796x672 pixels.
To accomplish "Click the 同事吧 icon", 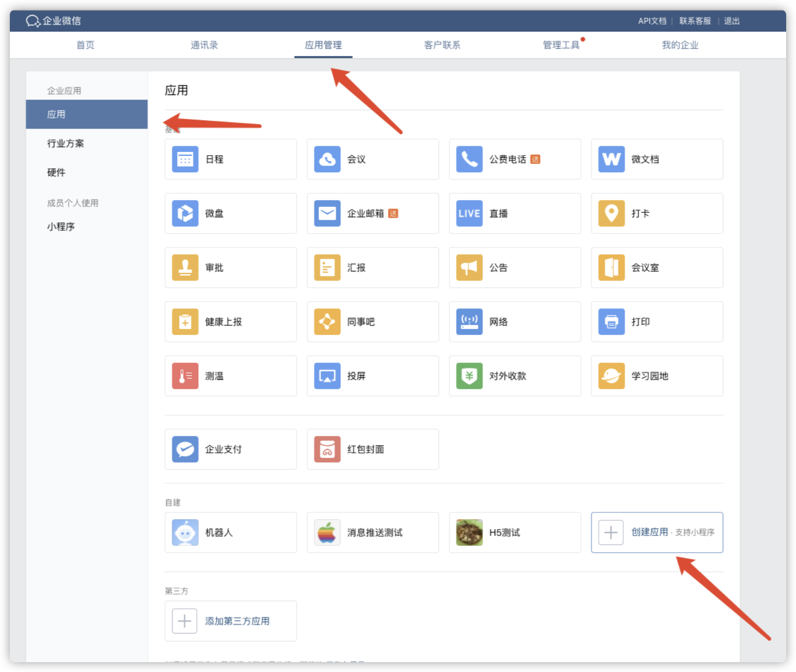I will click(327, 322).
